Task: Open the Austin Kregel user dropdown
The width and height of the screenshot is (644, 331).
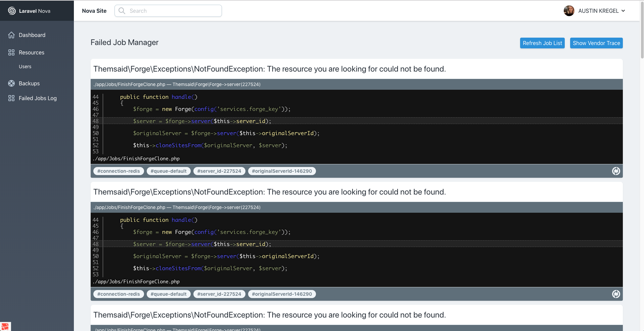Action: click(594, 11)
